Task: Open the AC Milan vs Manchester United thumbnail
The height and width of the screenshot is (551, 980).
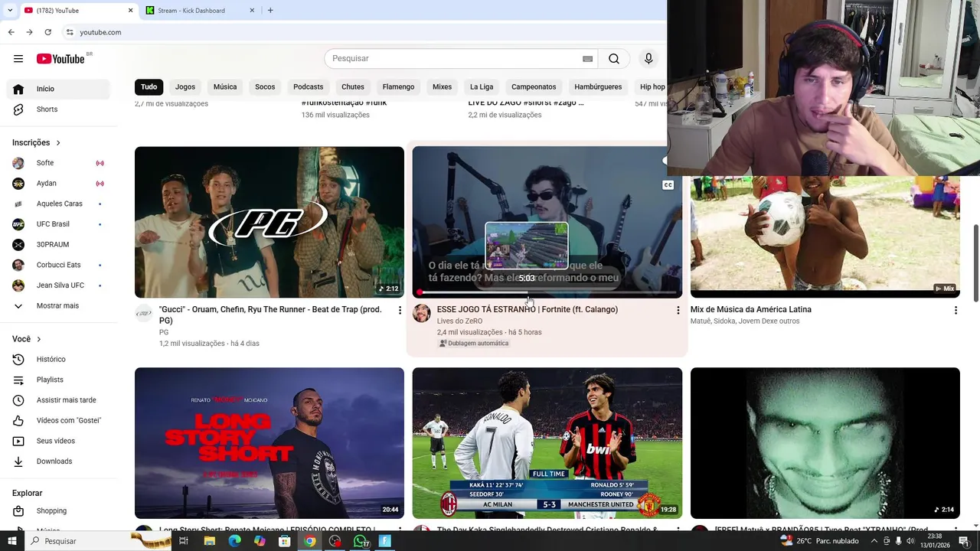Action: [547, 443]
